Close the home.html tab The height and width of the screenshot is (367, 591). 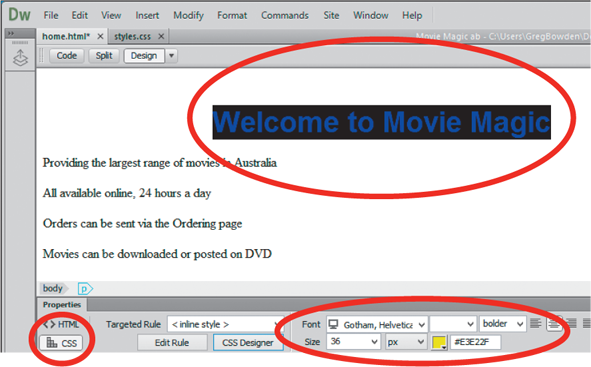[100, 37]
